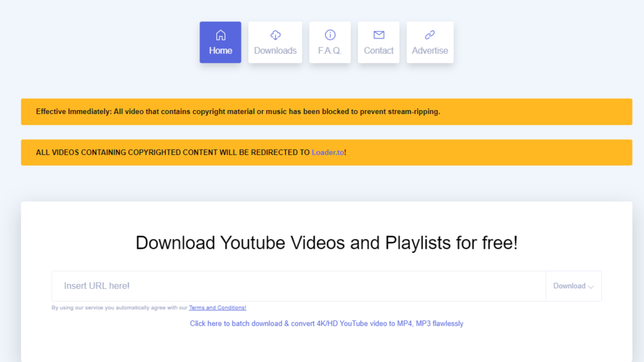This screenshot has height=362, width=644.
Task: Click the info circle F.A.Q. icon
Action: [x=330, y=35]
